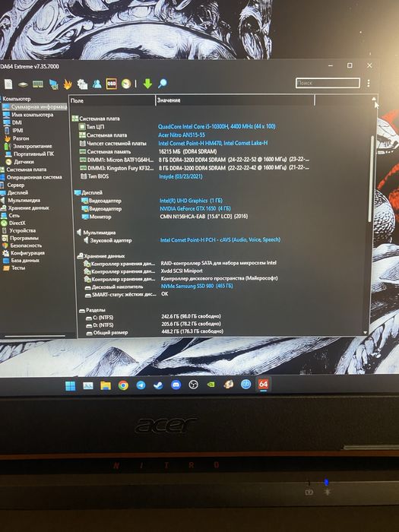Launch the Disk Benchmark toolbar icon
Screen dimensions: 399x532
point(23,84)
